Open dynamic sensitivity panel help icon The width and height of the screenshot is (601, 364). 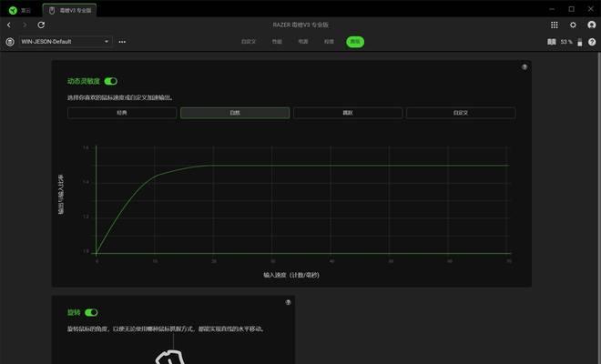click(x=525, y=67)
